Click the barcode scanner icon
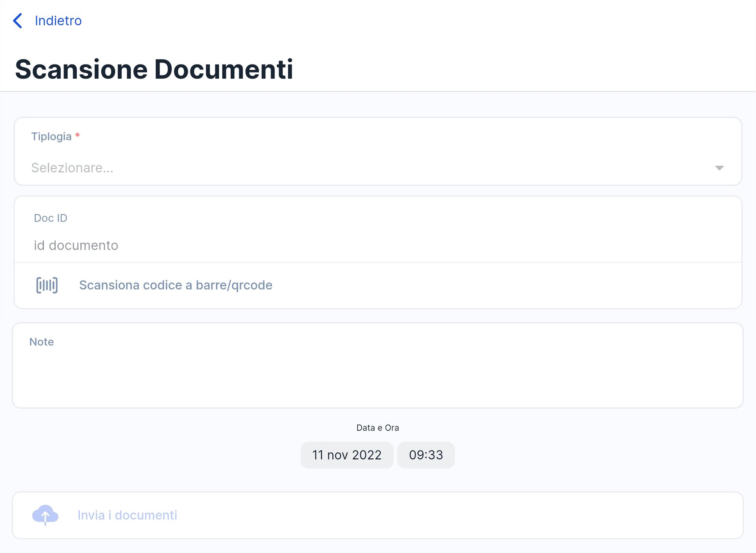This screenshot has height=553, width=756. point(47,285)
